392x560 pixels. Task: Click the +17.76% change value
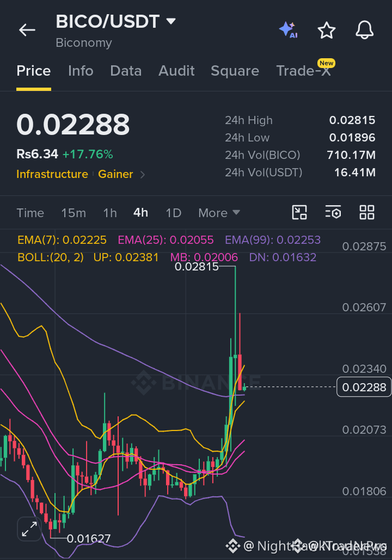[x=88, y=155]
